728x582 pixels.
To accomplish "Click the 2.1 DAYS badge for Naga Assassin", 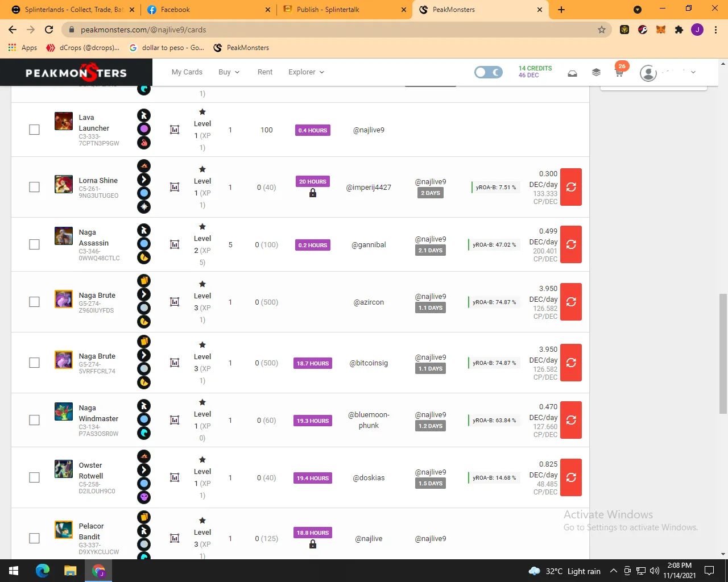I will click(x=431, y=251).
